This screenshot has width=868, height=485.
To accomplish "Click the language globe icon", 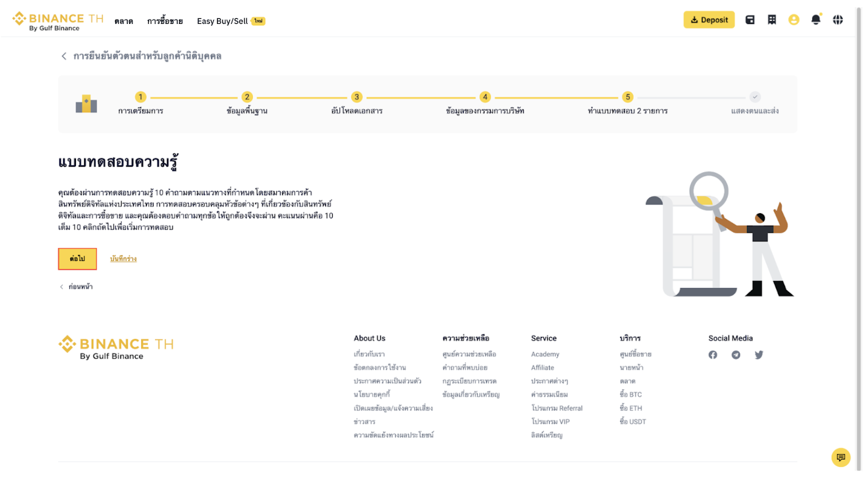I will [838, 20].
